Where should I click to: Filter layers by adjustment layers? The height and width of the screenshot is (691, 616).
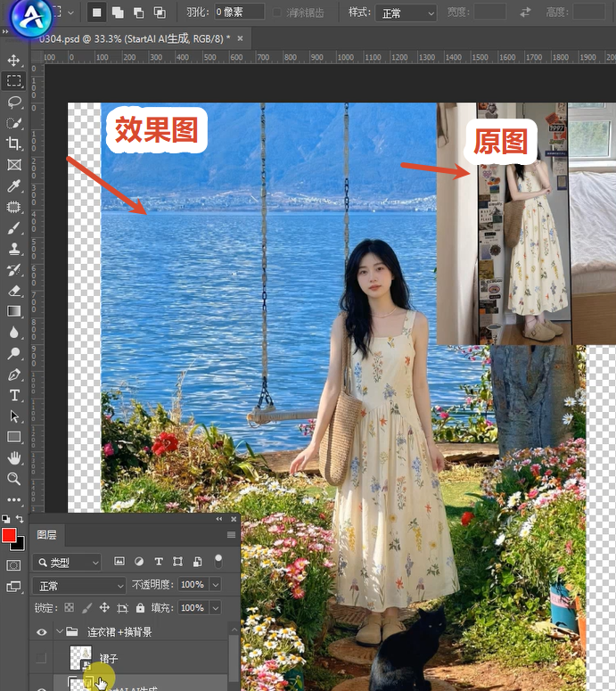click(139, 561)
